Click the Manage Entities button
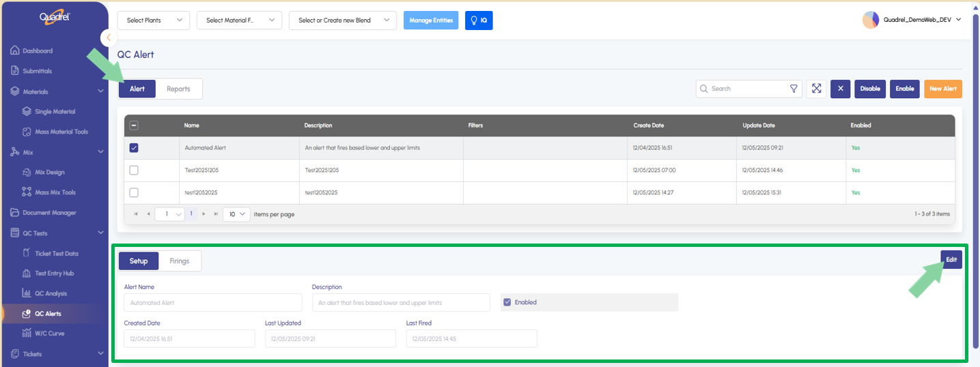980x367 pixels. click(431, 20)
